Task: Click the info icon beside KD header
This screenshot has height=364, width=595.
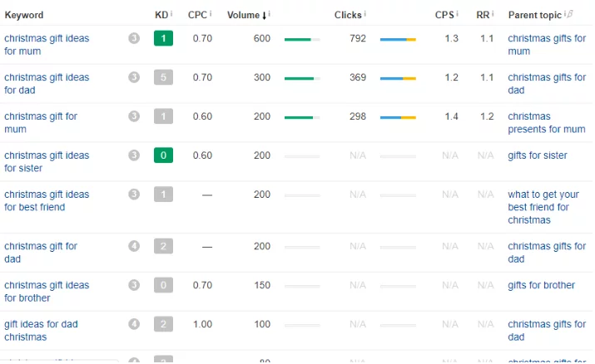Action: click(x=172, y=14)
